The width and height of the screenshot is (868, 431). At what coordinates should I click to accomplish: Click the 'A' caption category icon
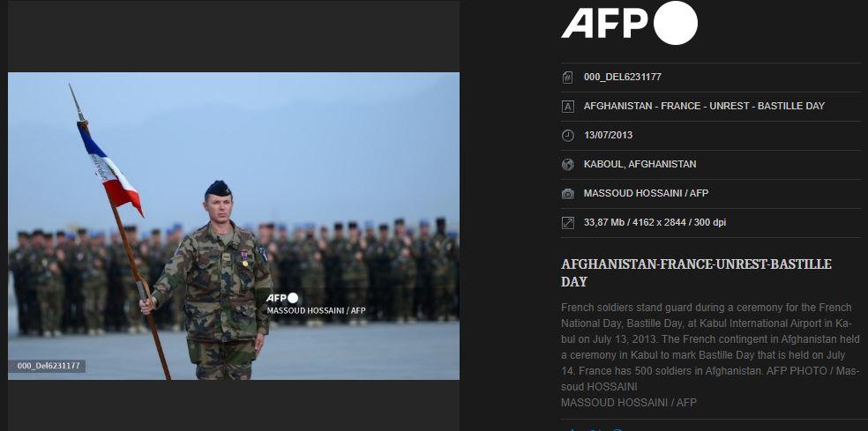coord(567,107)
